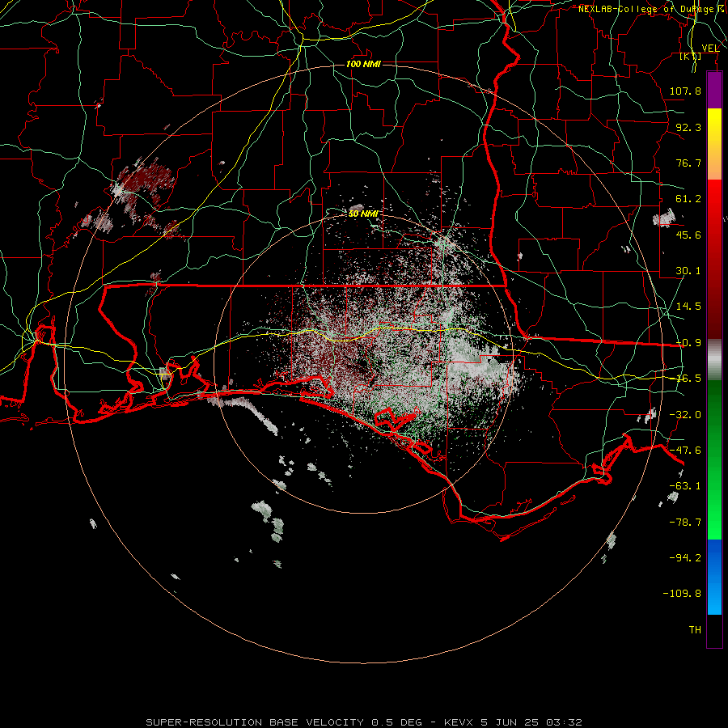Click the 61.2 velocity scale value

click(x=688, y=199)
